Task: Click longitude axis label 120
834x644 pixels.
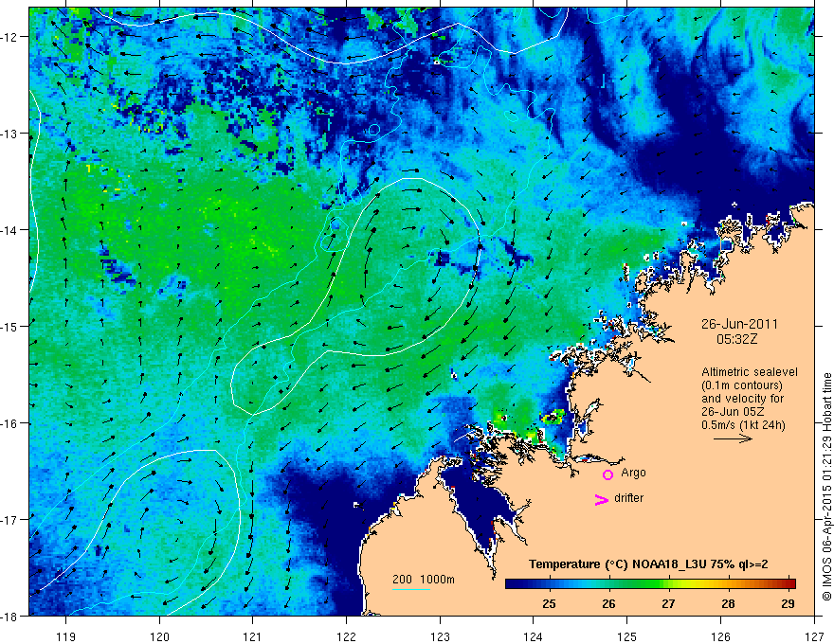Action: (159, 636)
